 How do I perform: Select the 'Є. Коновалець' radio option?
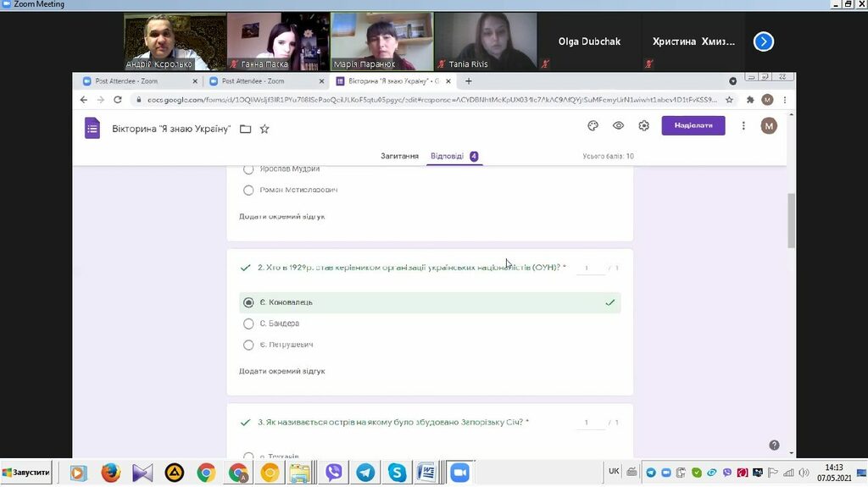pos(248,302)
